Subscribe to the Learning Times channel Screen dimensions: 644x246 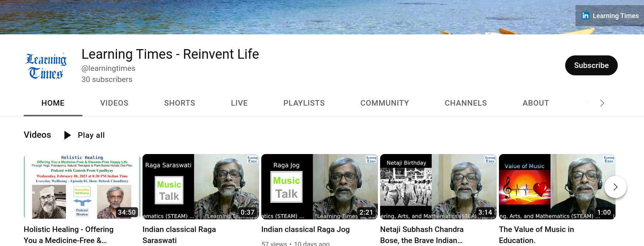pyautogui.click(x=591, y=65)
